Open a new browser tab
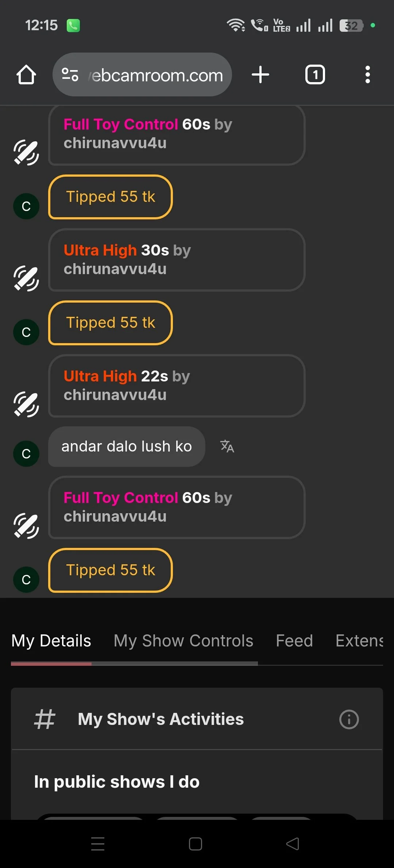Viewport: 394px width, 868px height. (x=260, y=74)
